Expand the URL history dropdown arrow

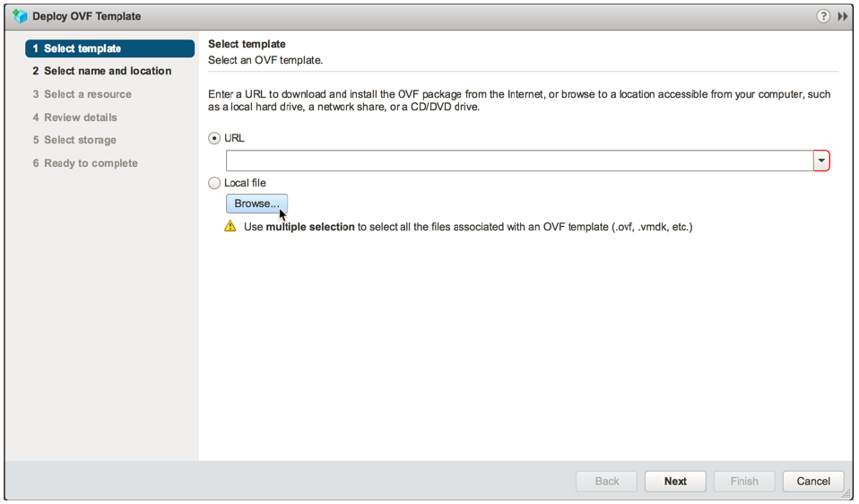[x=821, y=161]
